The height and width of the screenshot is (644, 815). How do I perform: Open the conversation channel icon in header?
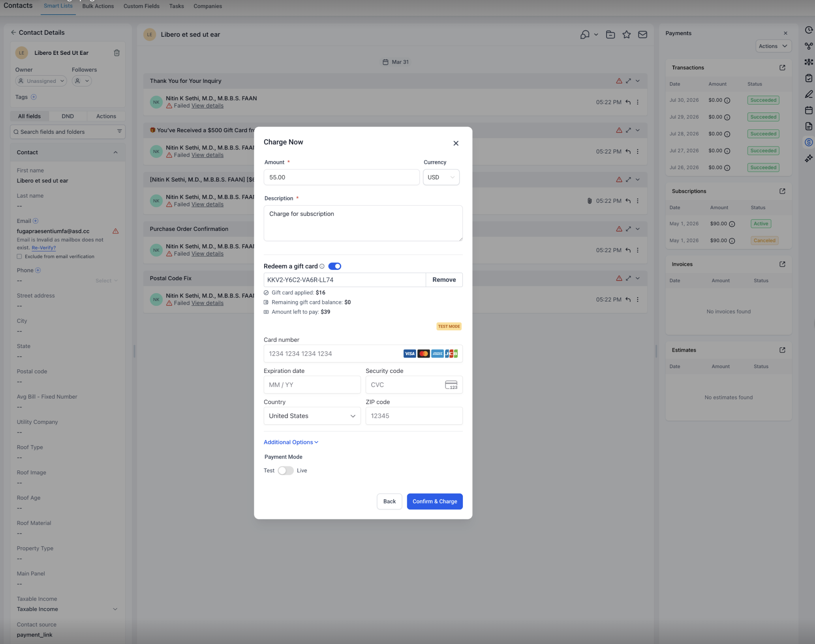(585, 35)
